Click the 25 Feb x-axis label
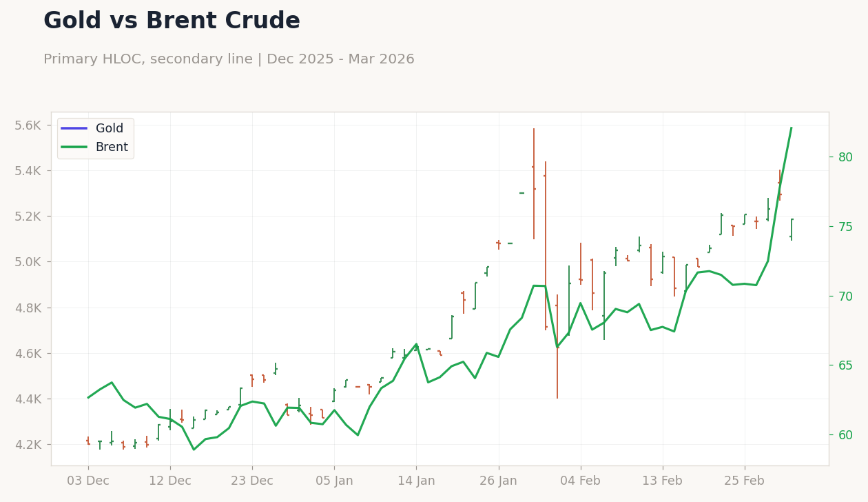Viewport: 868px width, 502px height. coord(745,481)
